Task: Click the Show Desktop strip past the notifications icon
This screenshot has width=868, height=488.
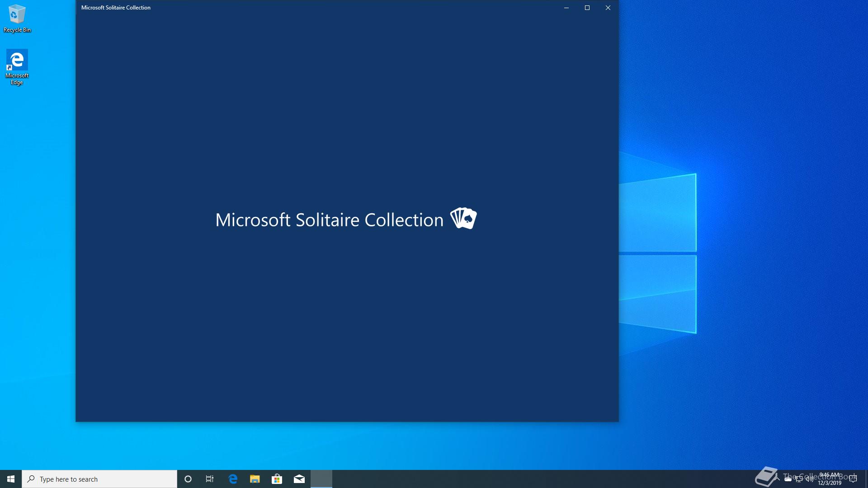Action: (866, 479)
